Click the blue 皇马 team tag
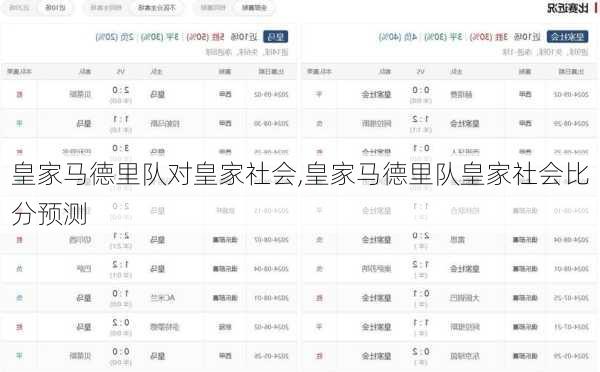Screen dimensions: 600x372 click(276, 37)
